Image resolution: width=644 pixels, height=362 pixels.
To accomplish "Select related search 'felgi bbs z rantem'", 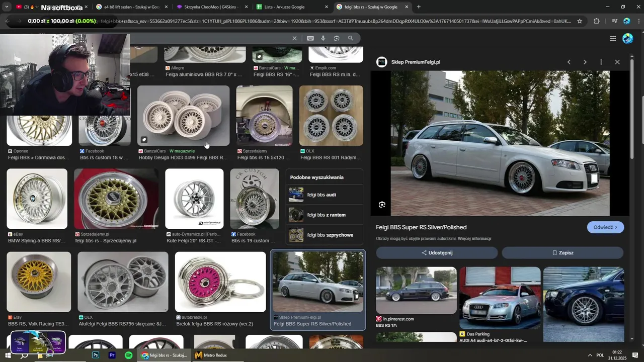I will (325, 215).
